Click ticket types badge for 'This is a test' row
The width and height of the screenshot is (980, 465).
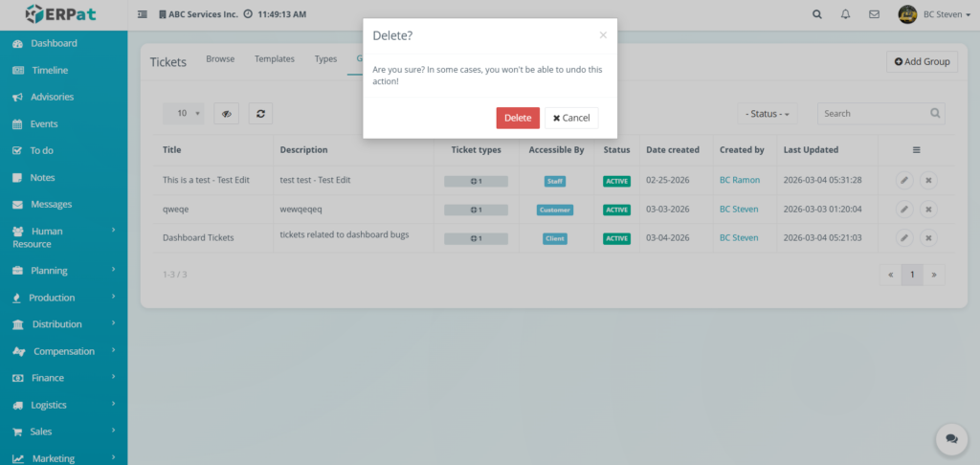coord(477,181)
